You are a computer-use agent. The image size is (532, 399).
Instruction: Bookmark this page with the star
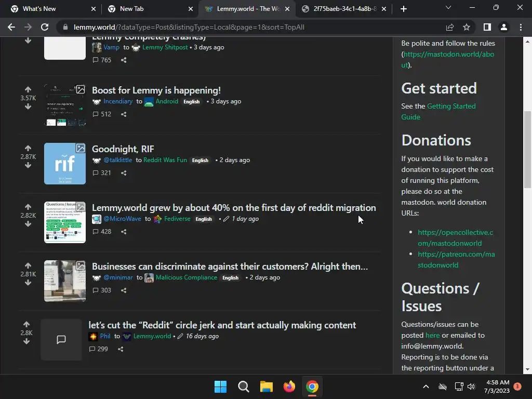pos(467,27)
